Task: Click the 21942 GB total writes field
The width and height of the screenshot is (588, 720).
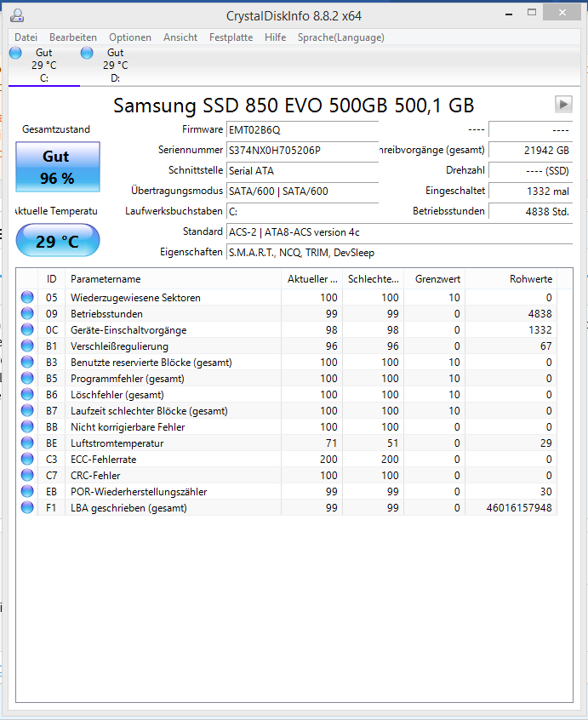Action: [531, 150]
